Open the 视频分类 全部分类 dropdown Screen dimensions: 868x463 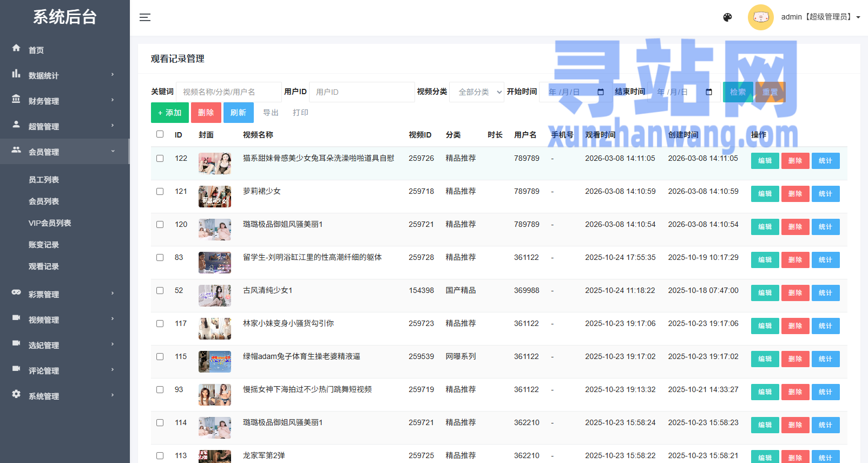coord(477,92)
